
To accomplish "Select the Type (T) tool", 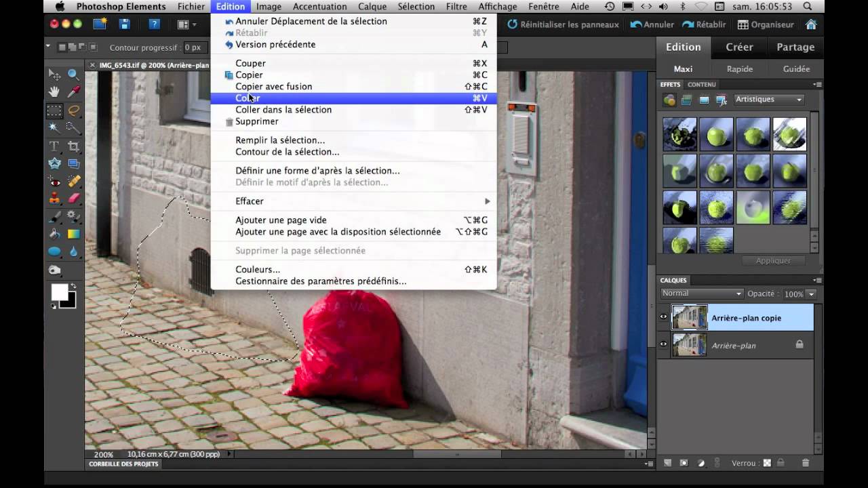I will pyautogui.click(x=54, y=146).
